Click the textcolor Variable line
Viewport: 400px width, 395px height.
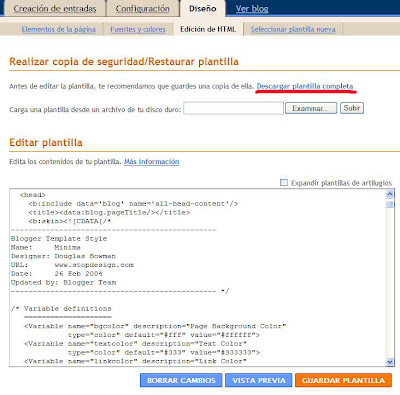135,344
